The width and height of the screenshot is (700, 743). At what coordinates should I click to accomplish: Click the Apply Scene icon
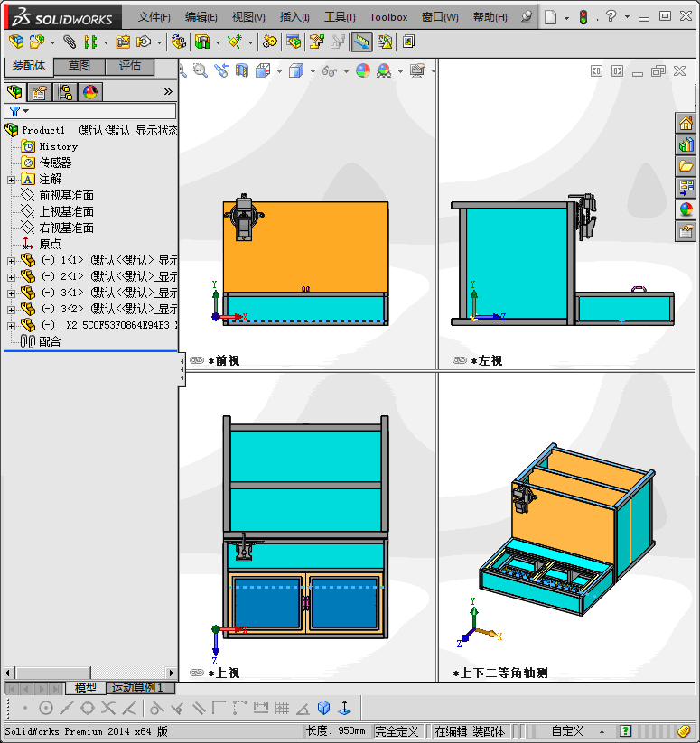pyautogui.click(x=384, y=71)
